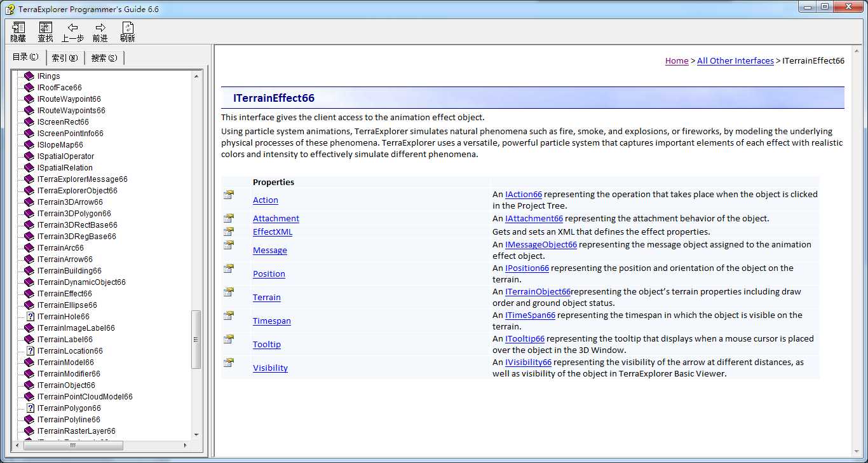Screen dimensions: 868x463
Task: Open the Timespan property link
Action: pyautogui.click(x=272, y=321)
